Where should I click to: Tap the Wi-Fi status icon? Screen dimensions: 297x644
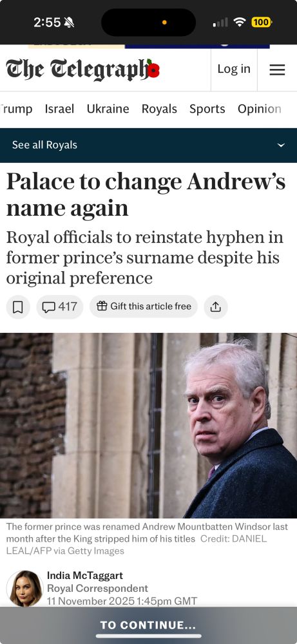239,22
